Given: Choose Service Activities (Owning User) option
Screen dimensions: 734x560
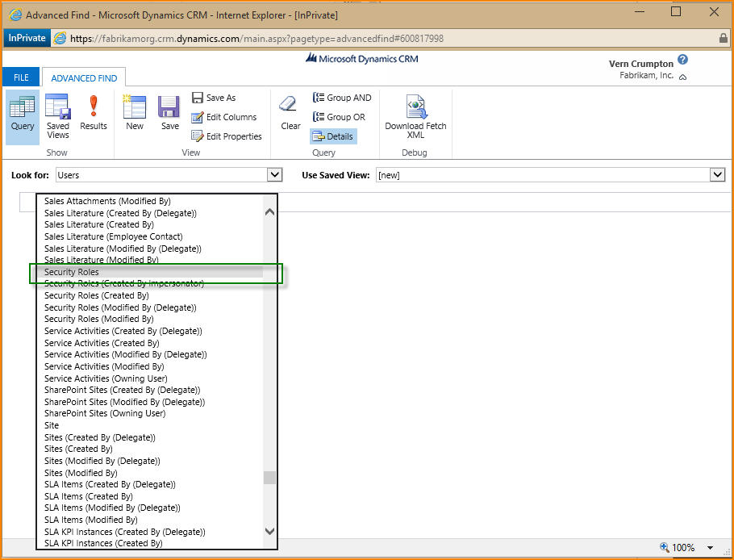Looking at the screenshot, I should click(106, 378).
